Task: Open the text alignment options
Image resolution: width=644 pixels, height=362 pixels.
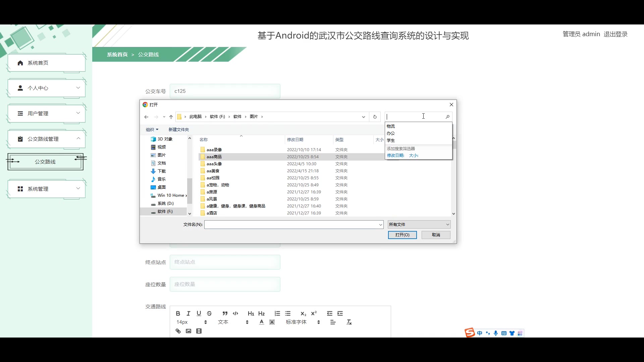Action: click(333, 322)
